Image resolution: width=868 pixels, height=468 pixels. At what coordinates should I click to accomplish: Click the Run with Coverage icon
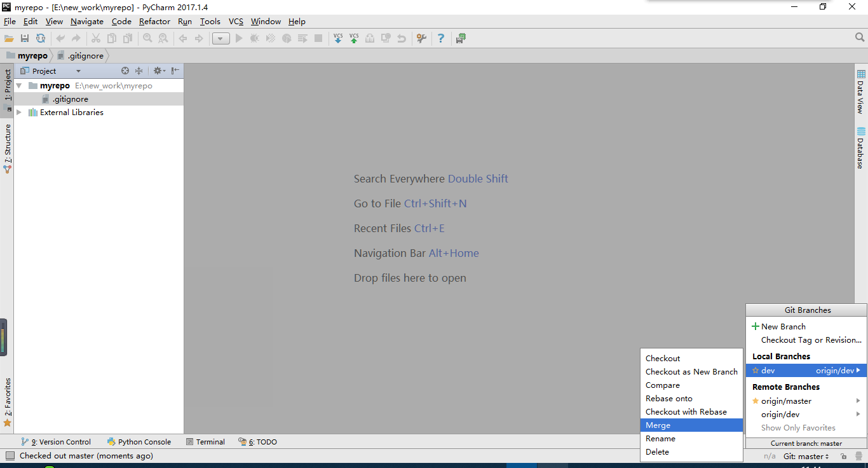click(x=271, y=39)
